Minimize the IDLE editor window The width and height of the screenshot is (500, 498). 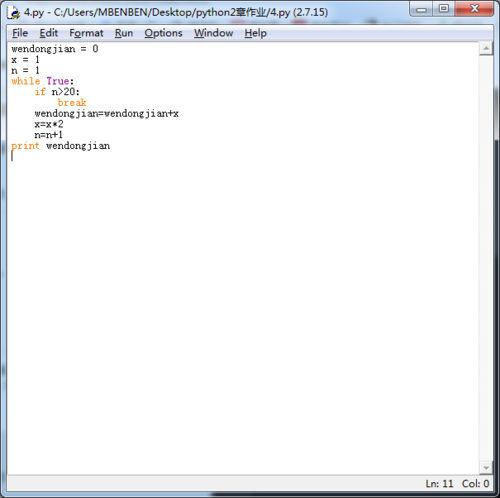coord(421,9)
